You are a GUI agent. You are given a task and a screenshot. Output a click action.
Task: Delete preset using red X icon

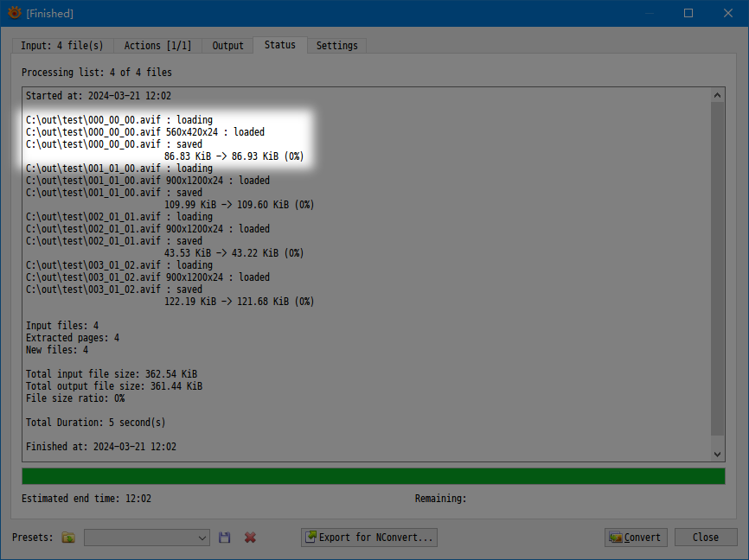tap(250, 538)
